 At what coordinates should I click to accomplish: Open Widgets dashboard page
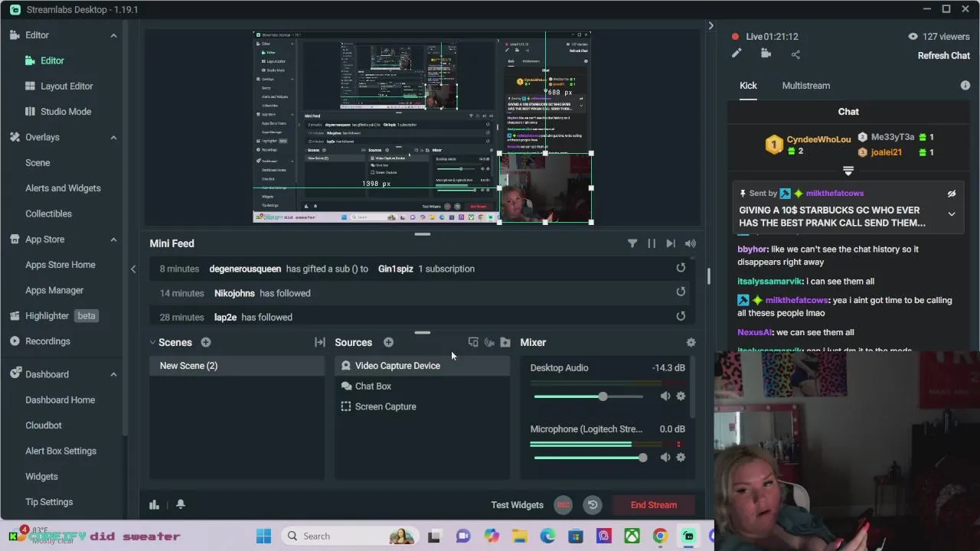[x=41, y=476]
